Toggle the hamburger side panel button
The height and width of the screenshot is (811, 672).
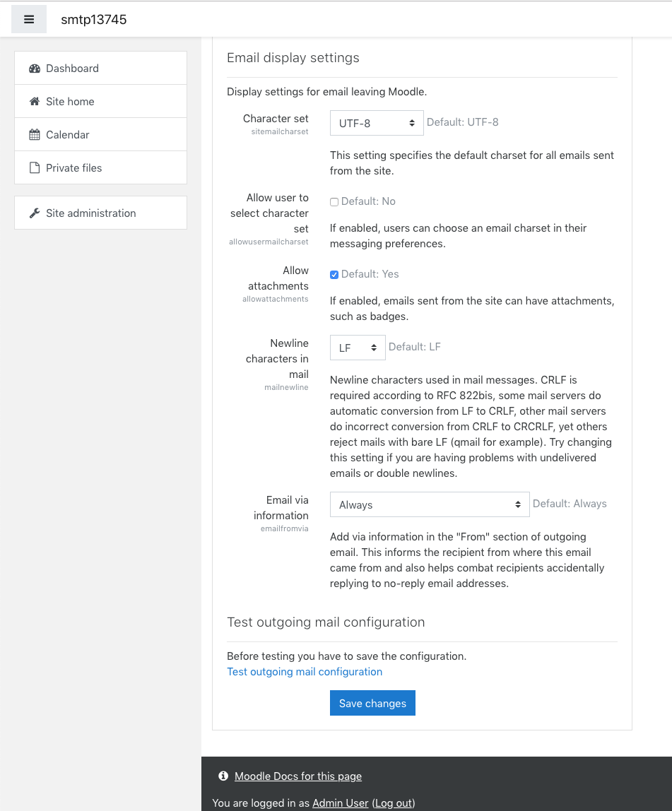[29, 19]
